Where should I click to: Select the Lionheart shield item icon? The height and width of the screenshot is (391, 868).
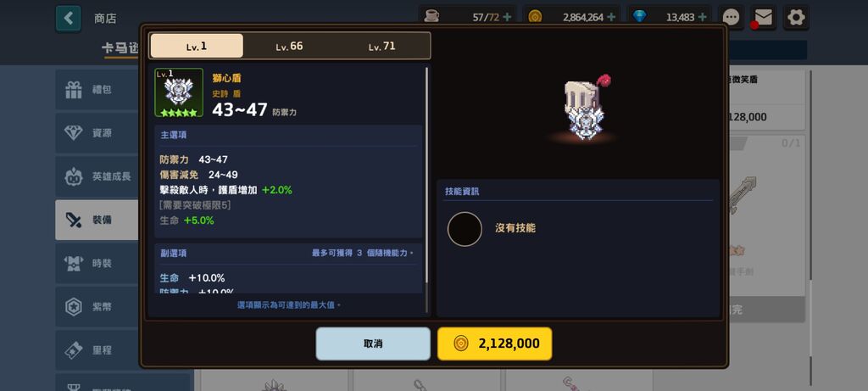(x=179, y=92)
